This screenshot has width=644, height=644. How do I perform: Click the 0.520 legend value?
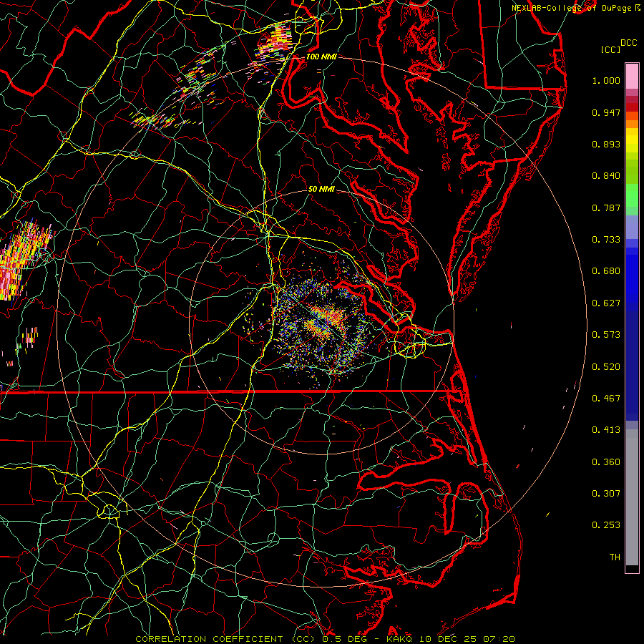(606, 367)
